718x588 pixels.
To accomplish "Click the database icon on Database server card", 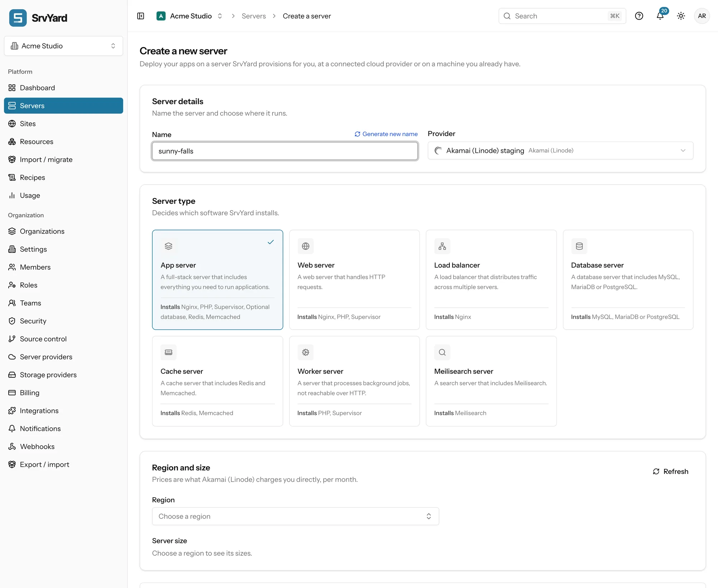I will (x=579, y=246).
